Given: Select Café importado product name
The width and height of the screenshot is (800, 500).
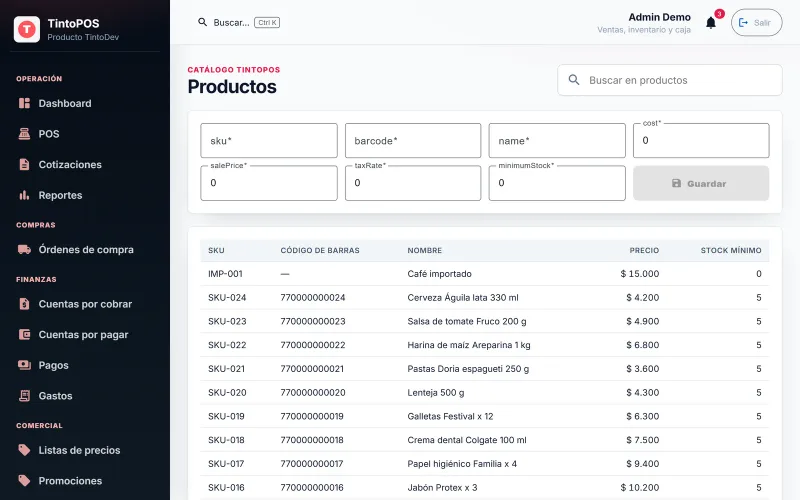Looking at the screenshot, I should coord(439,274).
